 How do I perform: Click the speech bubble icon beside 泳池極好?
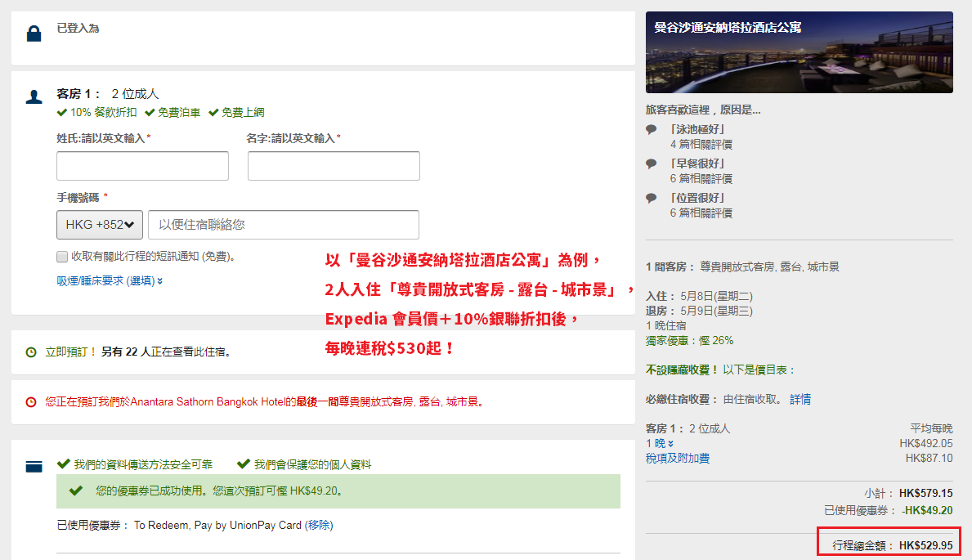[651, 130]
